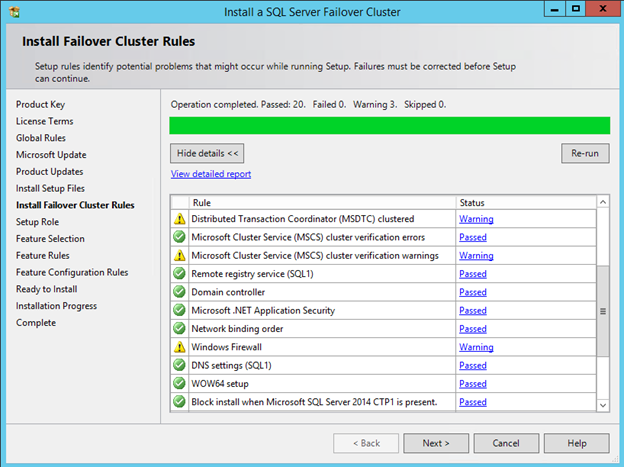Click the Status column header
624x467 pixels.
tap(526, 203)
